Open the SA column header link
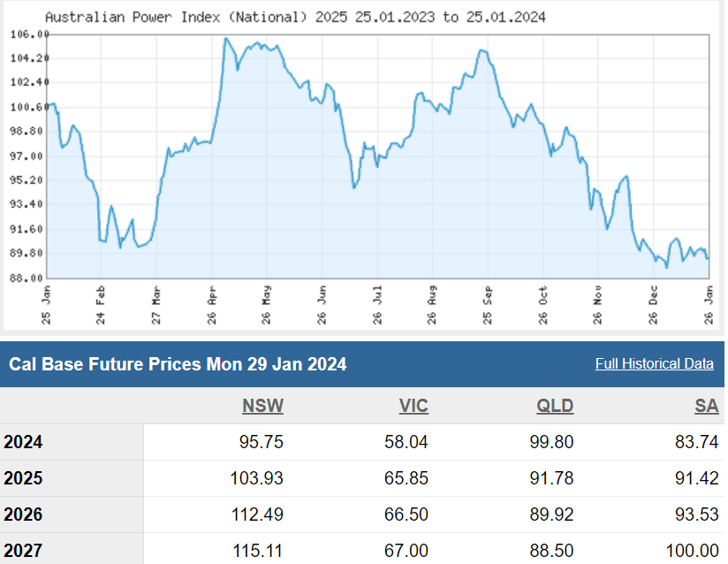The width and height of the screenshot is (728, 564). (707, 406)
